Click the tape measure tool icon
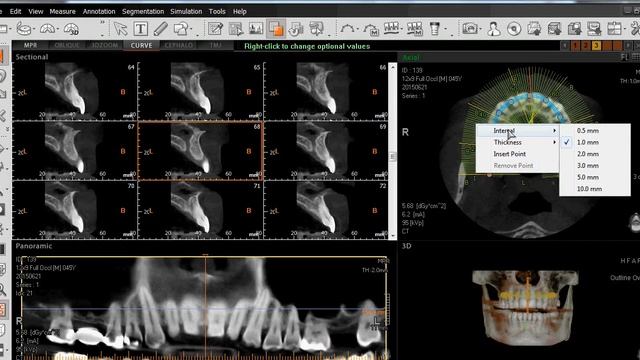640x360 pixels. (24, 29)
